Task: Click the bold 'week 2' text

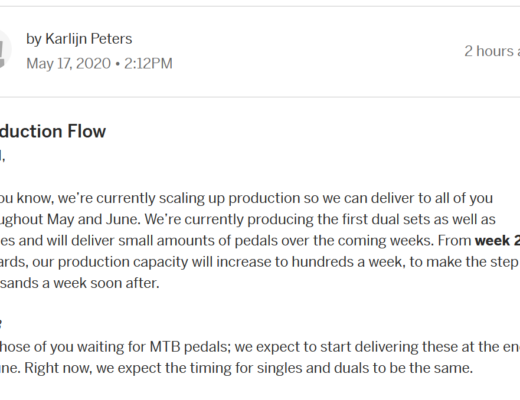Action: 497,240
